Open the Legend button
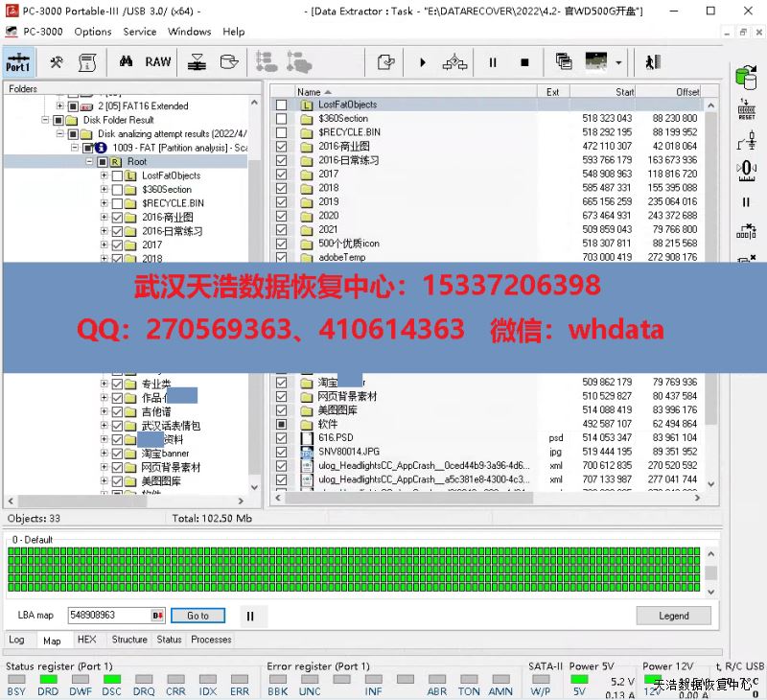Screen dimensions: 767x700 pyautogui.click(x=673, y=616)
